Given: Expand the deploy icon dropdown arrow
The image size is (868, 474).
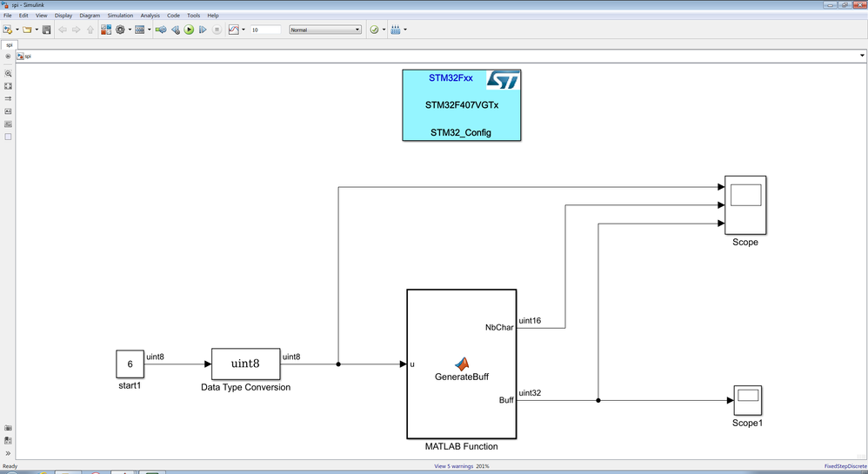Looking at the screenshot, I should [x=405, y=30].
